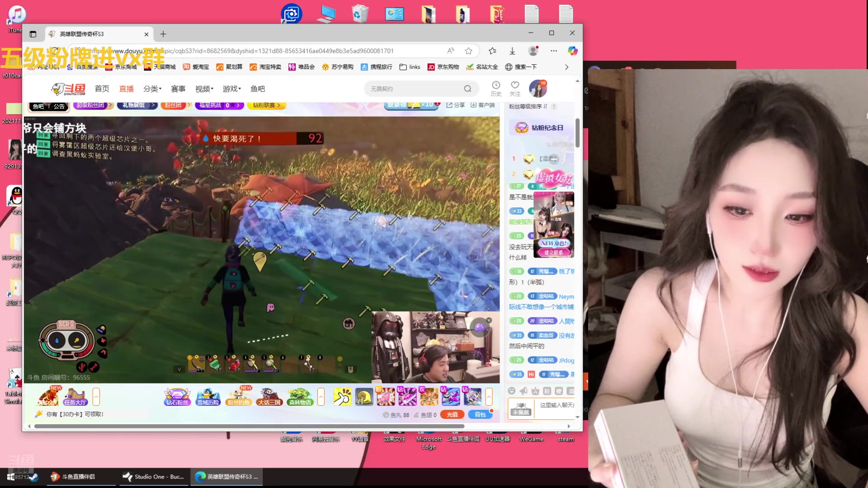868x488 pixels.
Task: Click the 充值 recharge button
Action: tap(452, 414)
